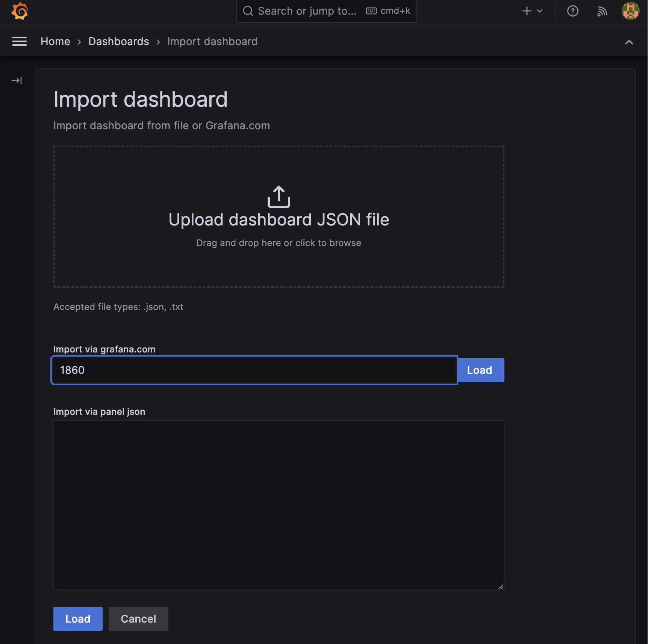Open the help question mark menu
Screen dimensions: 648x644
[572, 11]
